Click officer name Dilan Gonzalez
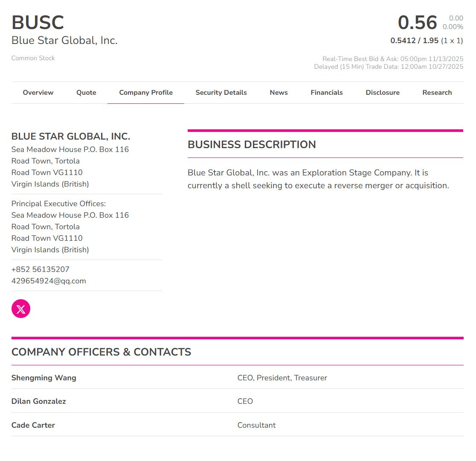The width and height of the screenshot is (476, 461). tap(39, 401)
